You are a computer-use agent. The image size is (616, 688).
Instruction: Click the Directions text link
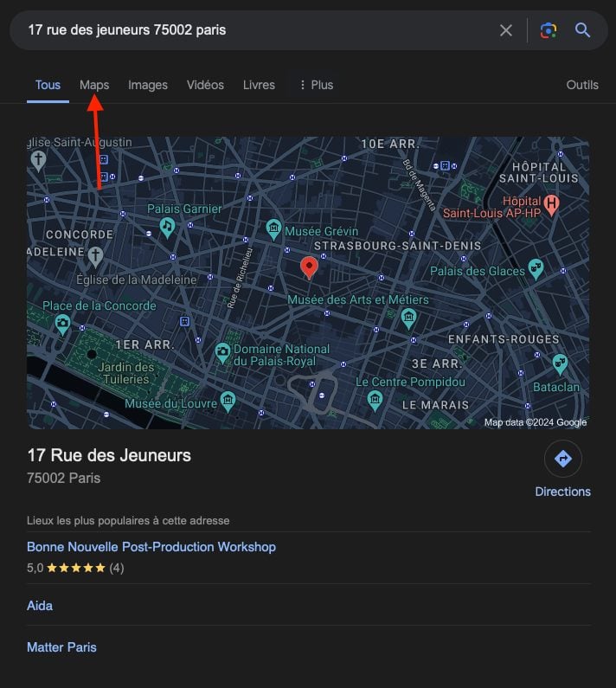tap(563, 492)
